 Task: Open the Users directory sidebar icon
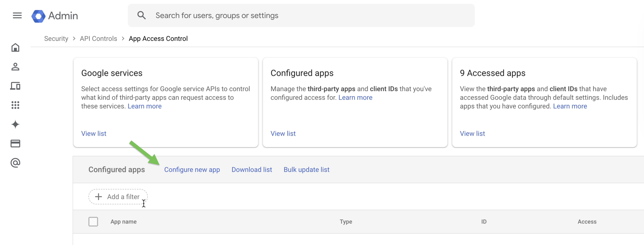tap(15, 67)
